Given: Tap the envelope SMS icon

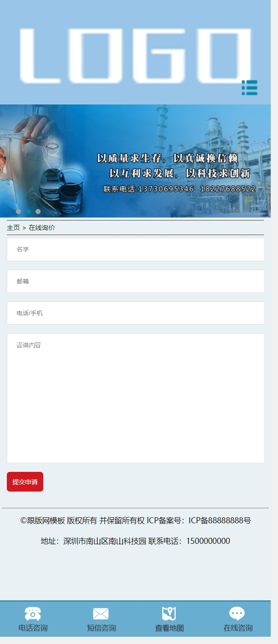Looking at the screenshot, I should (101, 614).
